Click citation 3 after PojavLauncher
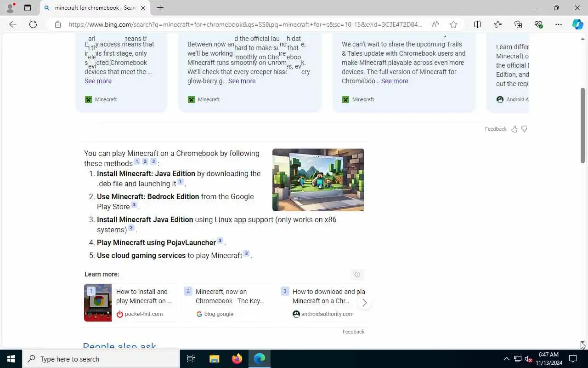588x368 pixels. [220, 241]
